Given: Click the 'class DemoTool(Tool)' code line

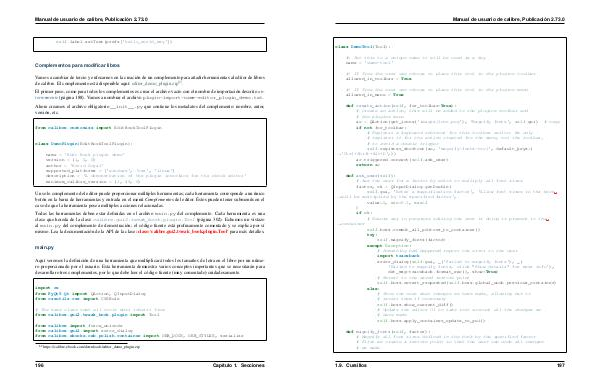Looking at the screenshot, I should pos(363,47).
